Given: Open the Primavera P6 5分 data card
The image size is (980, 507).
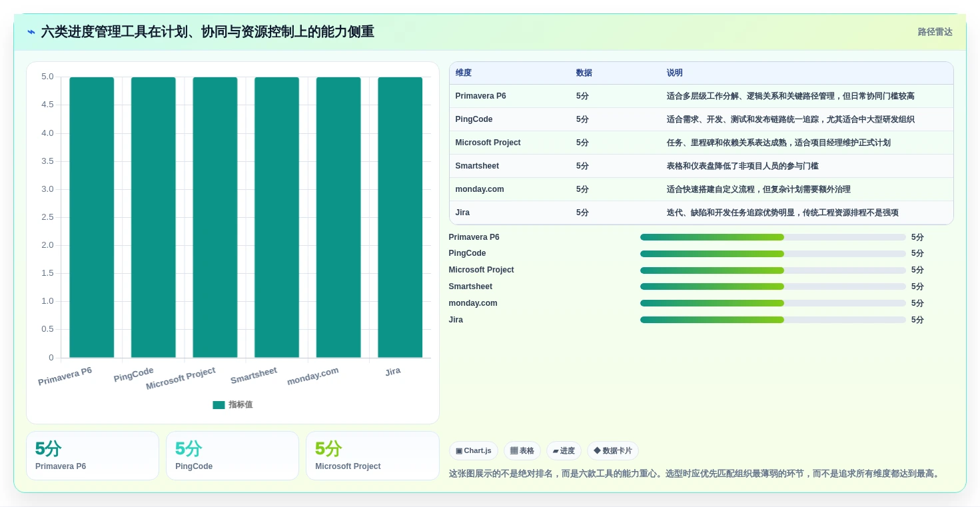Looking at the screenshot, I should pos(93,456).
